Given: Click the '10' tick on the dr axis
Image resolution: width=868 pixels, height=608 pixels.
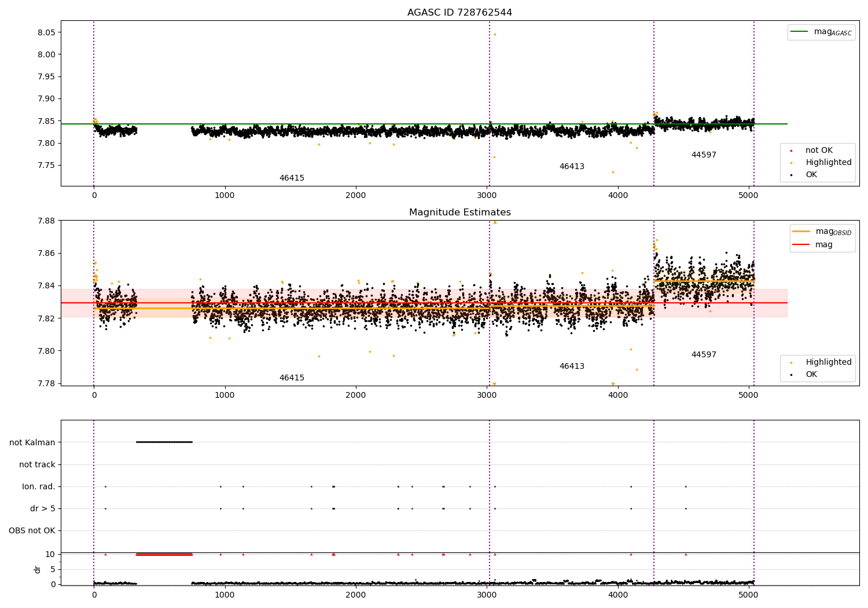Looking at the screenshot, I should [x=50, y=554].
